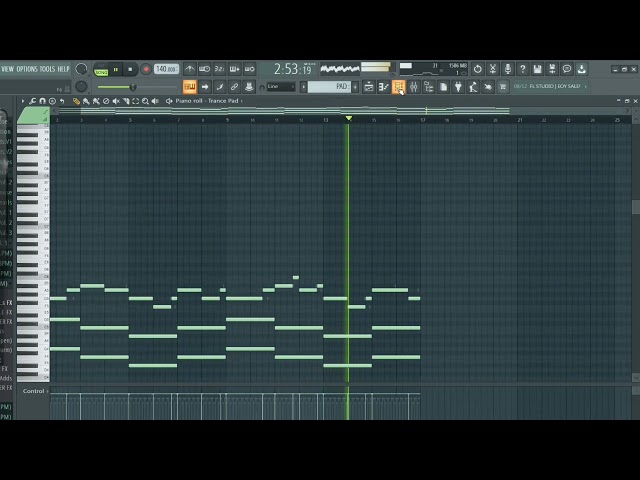Toggle wait for input to start
Screen dimensions: 640x480
point(204,69)
